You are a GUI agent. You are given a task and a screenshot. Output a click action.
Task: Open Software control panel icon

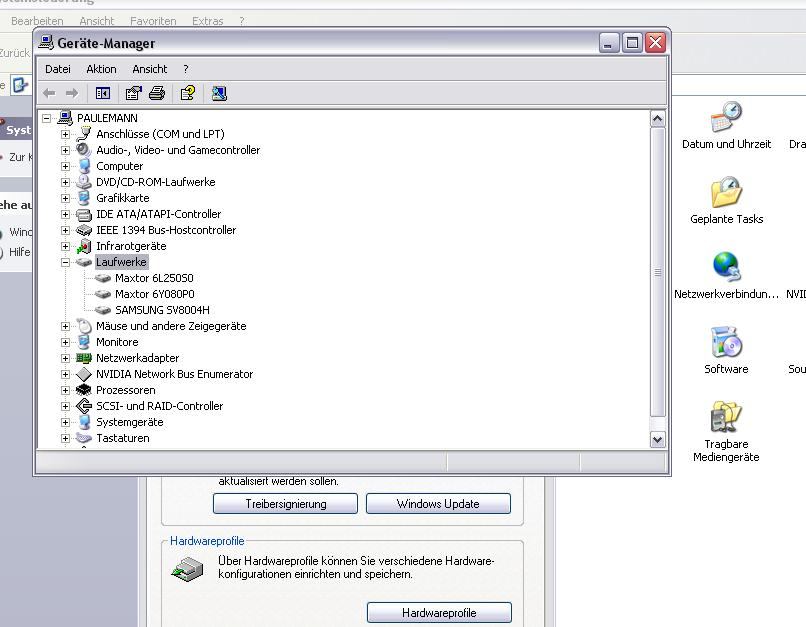(726, 342)
